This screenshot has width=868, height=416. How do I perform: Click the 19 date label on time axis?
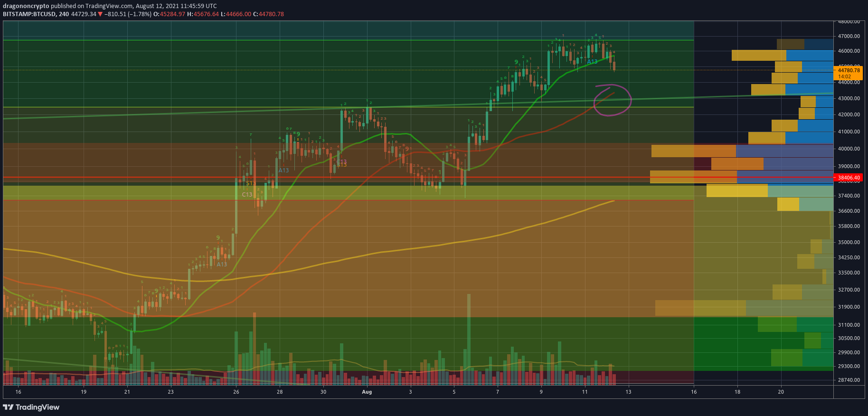84,392
